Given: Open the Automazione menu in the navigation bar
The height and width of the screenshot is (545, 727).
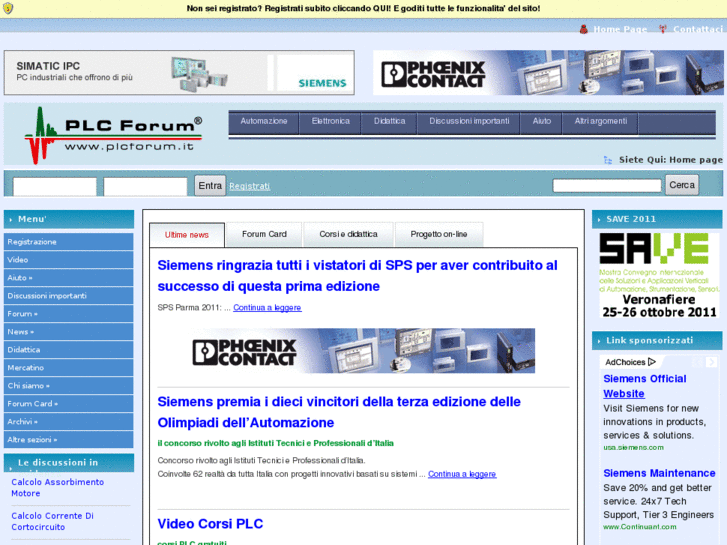Looking at the screenshot, I should (264, 121).
